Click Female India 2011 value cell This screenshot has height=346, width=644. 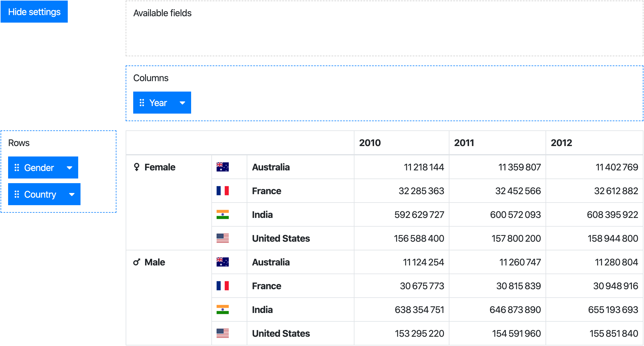515,214
